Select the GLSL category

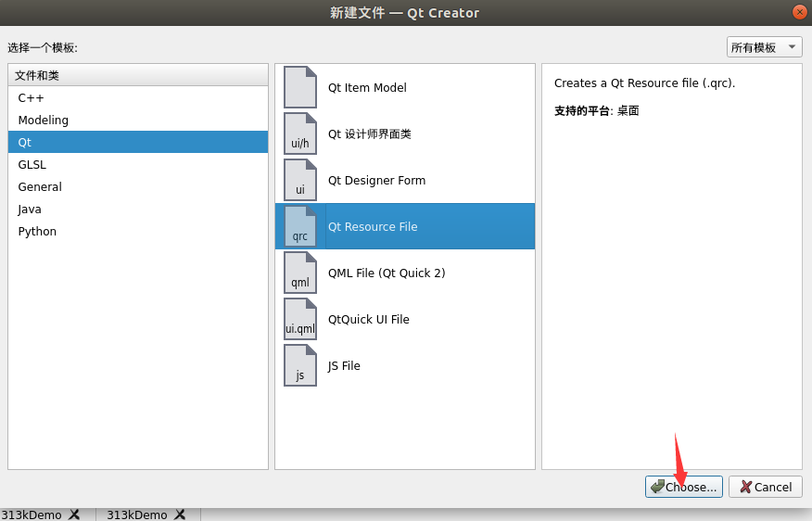tap(138, 165)
